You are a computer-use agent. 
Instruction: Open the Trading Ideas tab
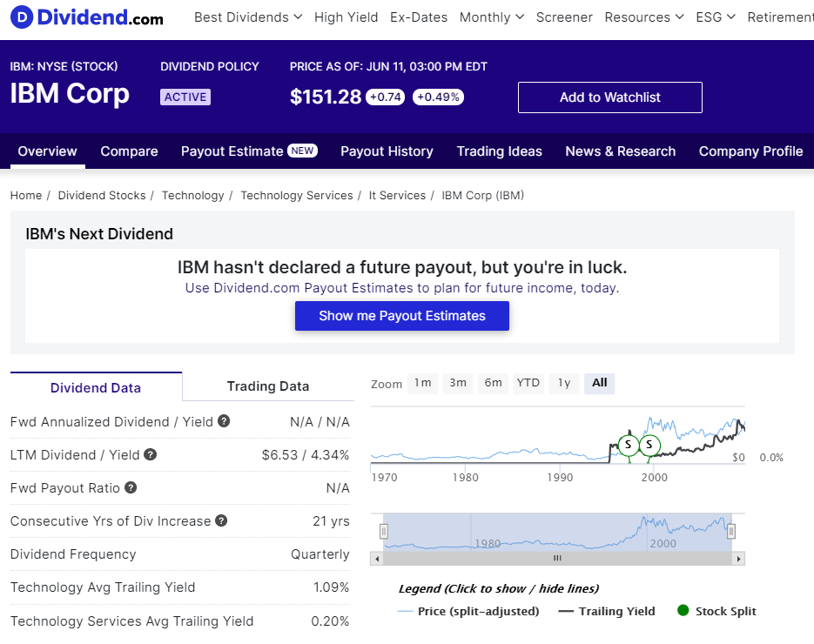[500, 151]
